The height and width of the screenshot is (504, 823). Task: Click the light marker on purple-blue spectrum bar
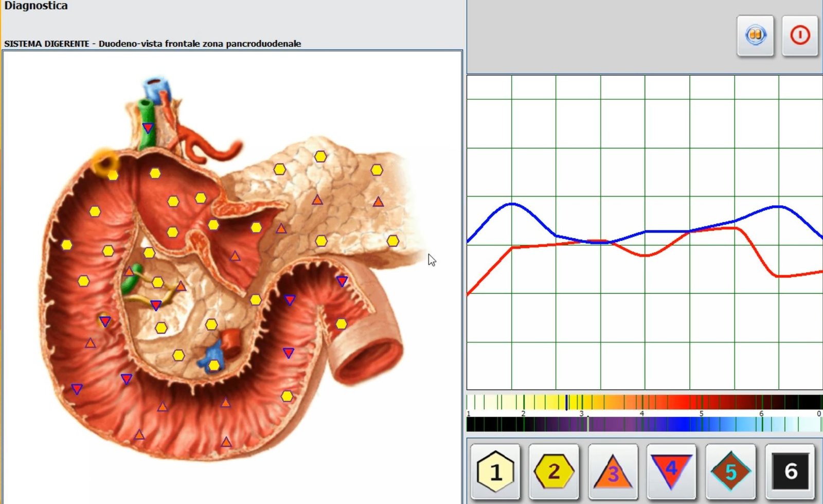(x=588, y=424)
